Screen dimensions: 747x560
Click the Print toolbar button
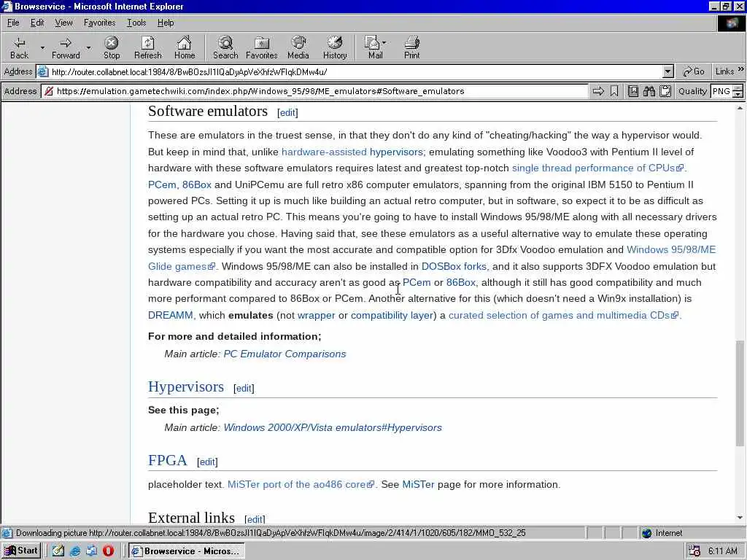411,47
